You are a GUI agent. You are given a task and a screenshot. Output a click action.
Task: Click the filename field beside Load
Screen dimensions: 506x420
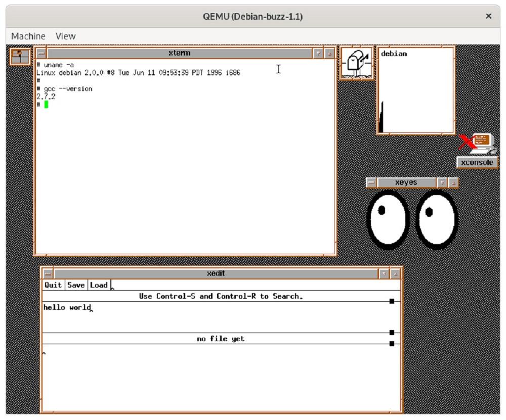[x=253, y=285]
